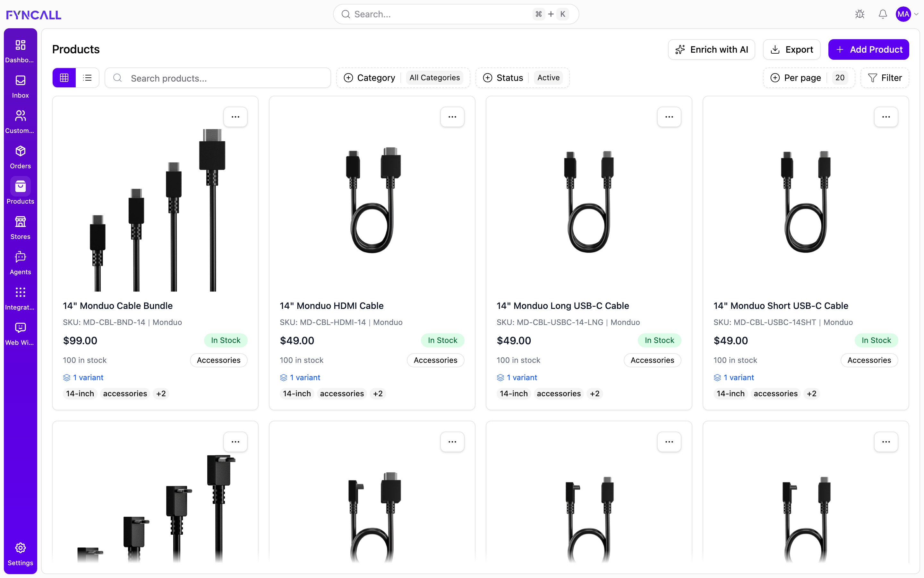
Task: Click the $99.00 price
Action: [x=80, y=340]
